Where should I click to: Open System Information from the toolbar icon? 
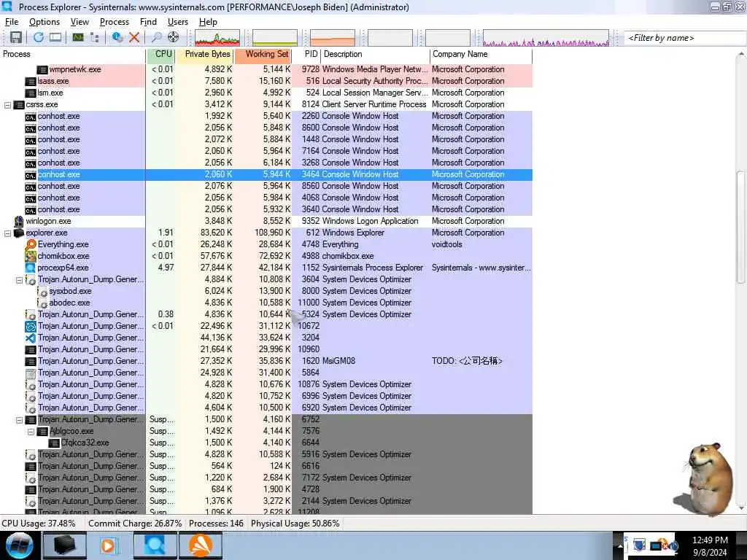point(77,37)
